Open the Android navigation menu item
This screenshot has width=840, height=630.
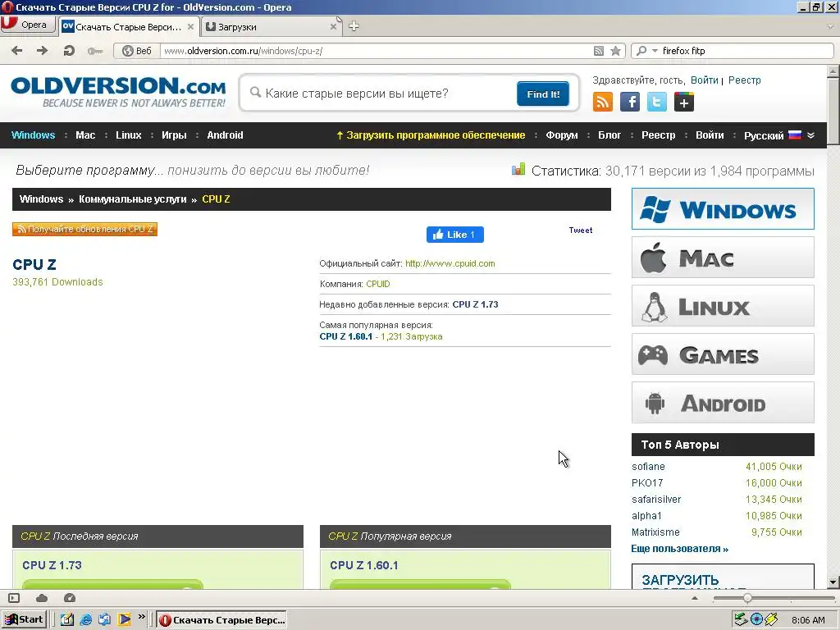click(225, 135)
